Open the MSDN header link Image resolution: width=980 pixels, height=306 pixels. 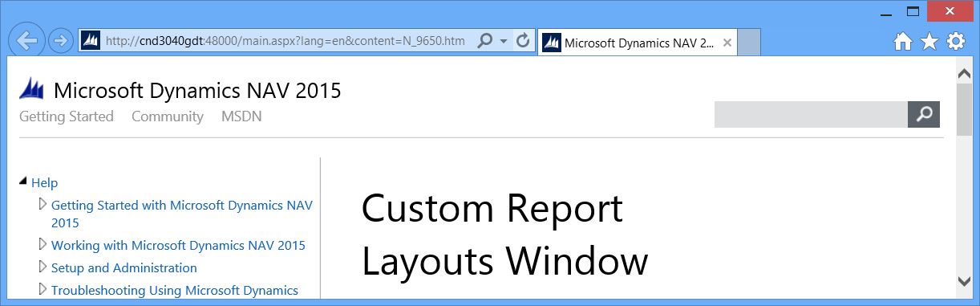(241, 116)
